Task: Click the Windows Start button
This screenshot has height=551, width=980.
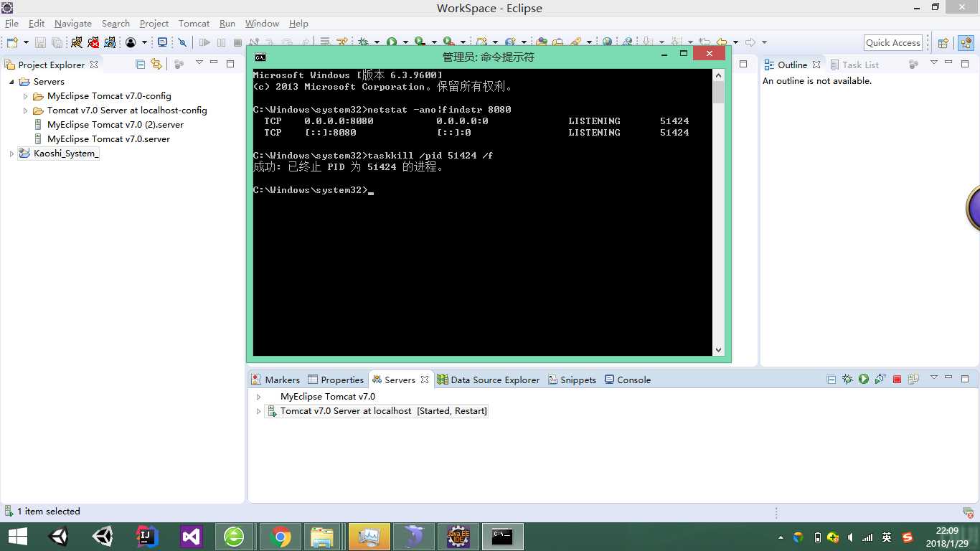Action: [17, 537]
